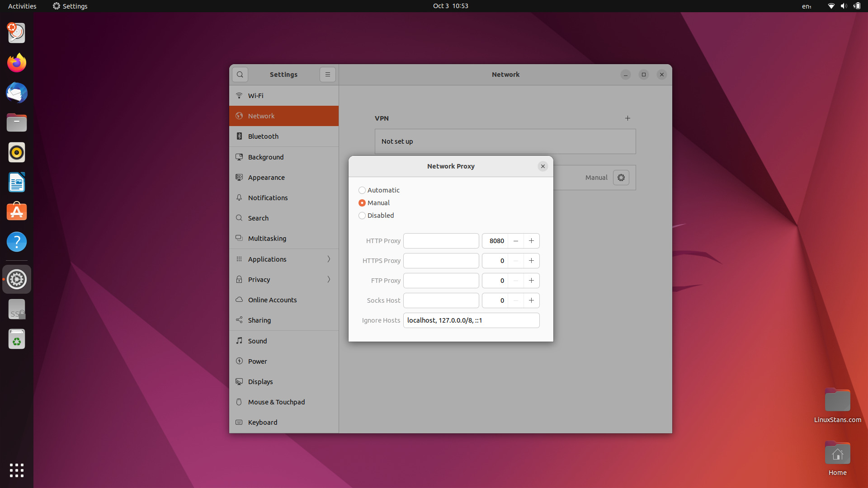This screenshot has width=868, height=488.
Task: Expand the Privacy settings category
Action: click(284, 280)
